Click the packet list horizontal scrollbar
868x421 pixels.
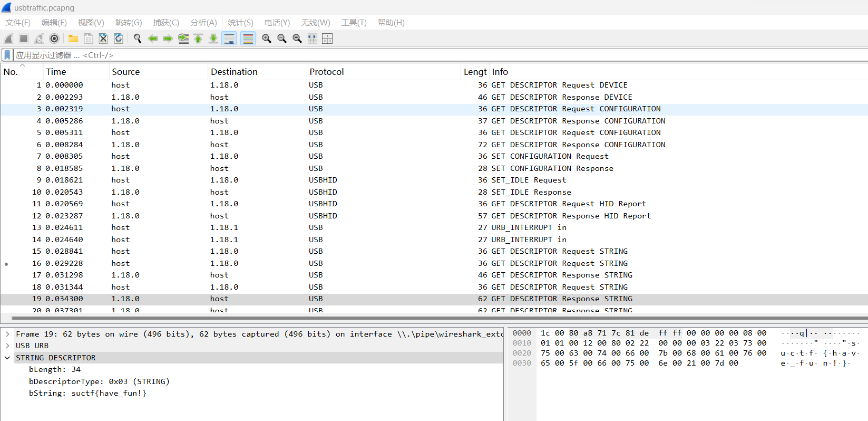(x=440, y=318)
